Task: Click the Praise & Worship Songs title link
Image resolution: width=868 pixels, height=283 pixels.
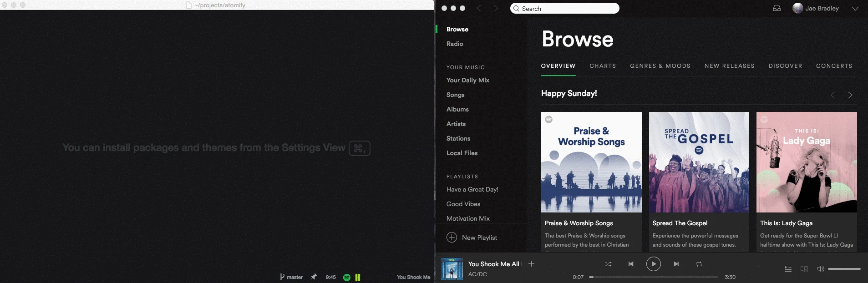Action: click(x=579, y=223)
